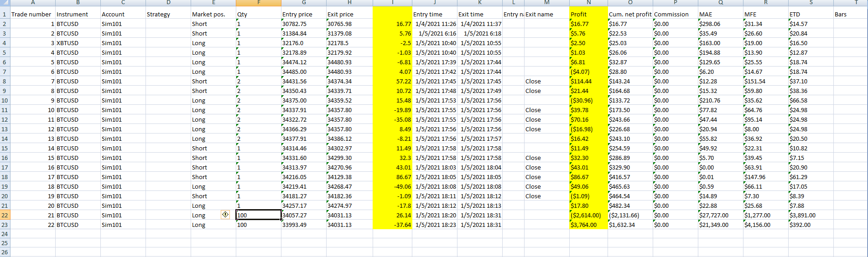
Task: Select row header 1
Action: tap(5, 14)
